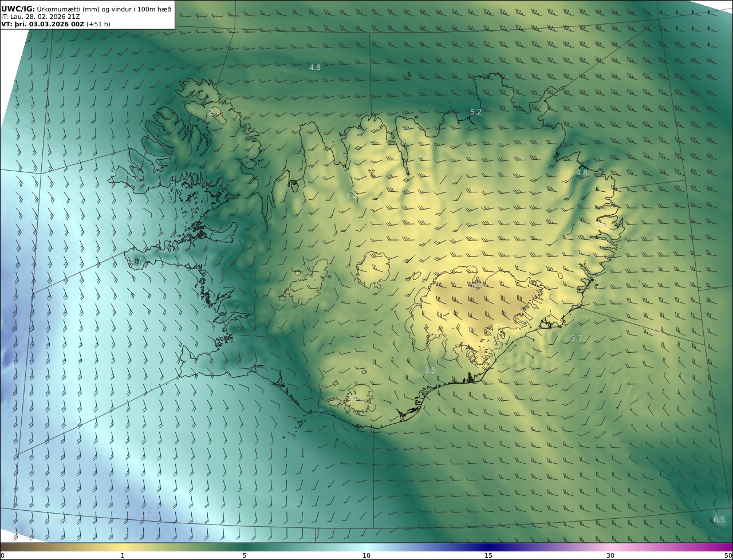This screenshot has width=733, height=560.
Task: Click the title 'UWC/IG: Úrkomumætti (mm) og vindur' line
Action: 86,9
